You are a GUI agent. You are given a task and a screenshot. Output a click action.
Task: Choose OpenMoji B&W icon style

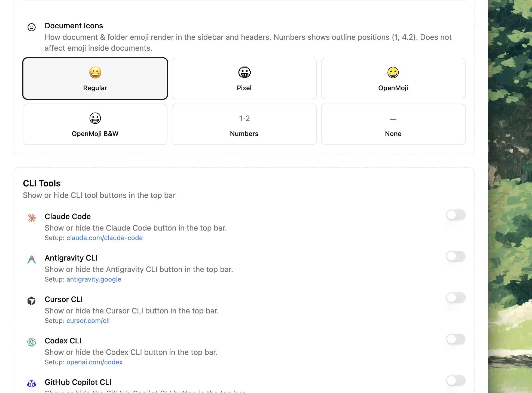(x=95, y=124)
